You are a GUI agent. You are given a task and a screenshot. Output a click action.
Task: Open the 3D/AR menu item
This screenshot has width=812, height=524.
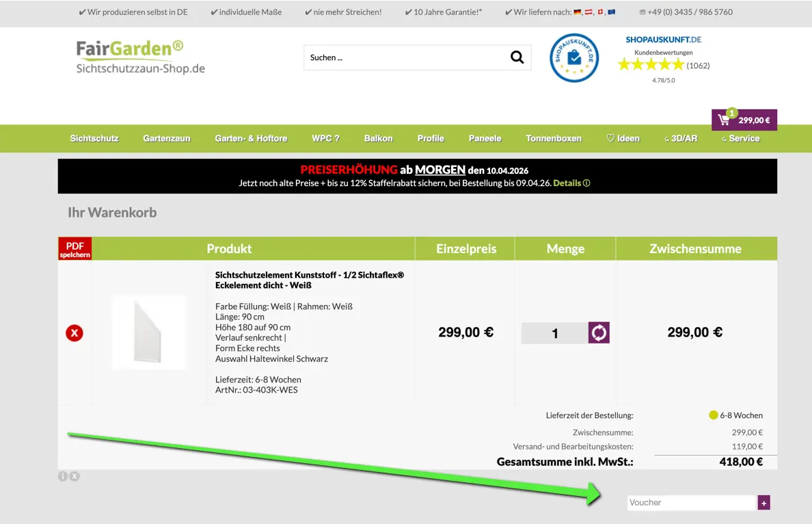(x=681, y=138)
